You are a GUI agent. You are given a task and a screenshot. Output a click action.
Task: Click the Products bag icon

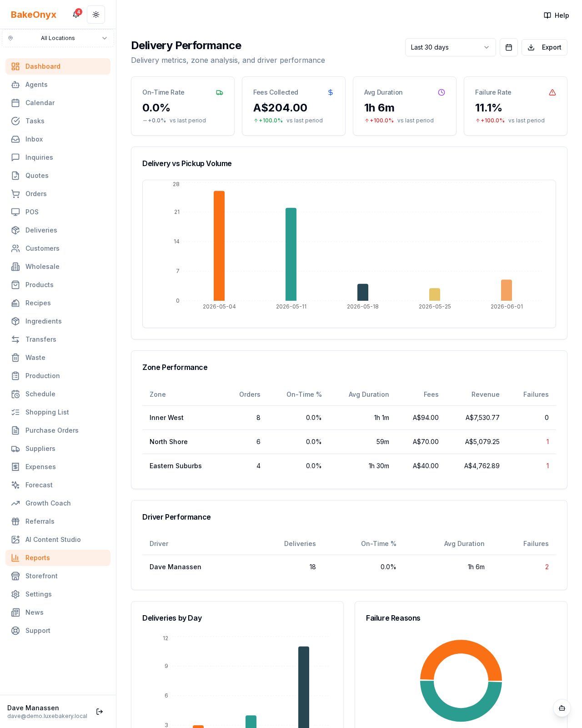[x=15, y=285]
